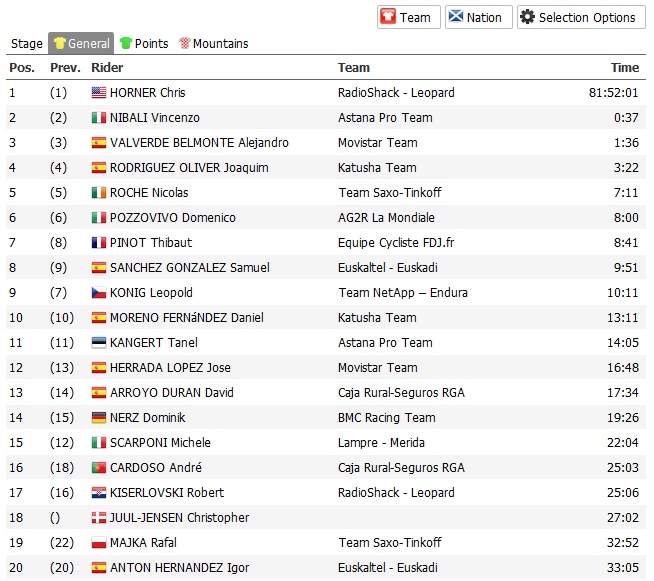Click the yellow jersey General icon
This screenshot has width=654, height=581.
[59, 44]
